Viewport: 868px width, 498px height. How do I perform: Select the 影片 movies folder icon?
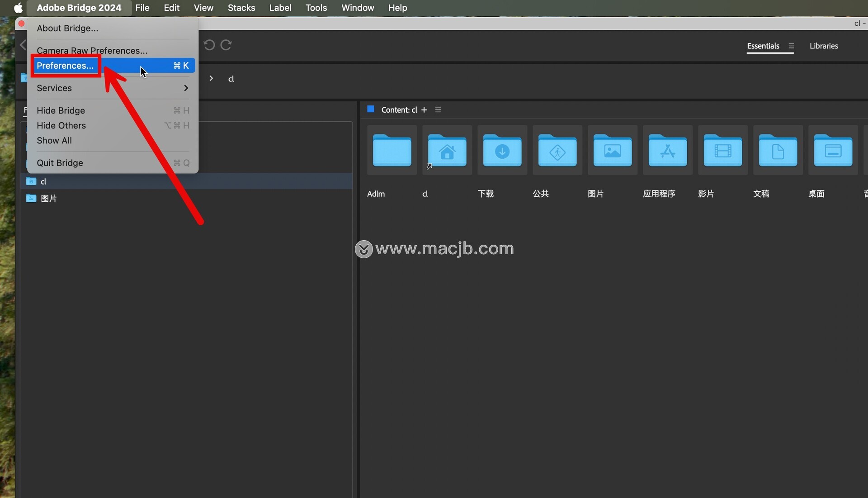coord(723,150)
